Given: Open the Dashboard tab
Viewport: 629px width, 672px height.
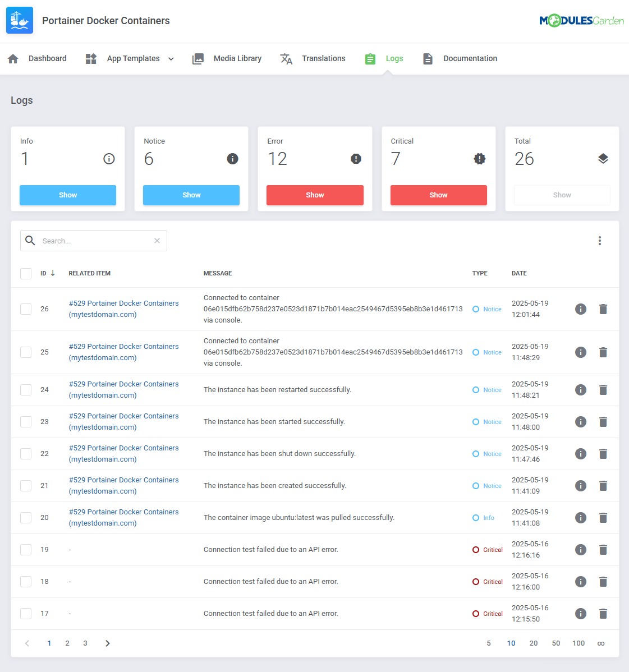Looking at the screenshot, I should pos(37,59).
